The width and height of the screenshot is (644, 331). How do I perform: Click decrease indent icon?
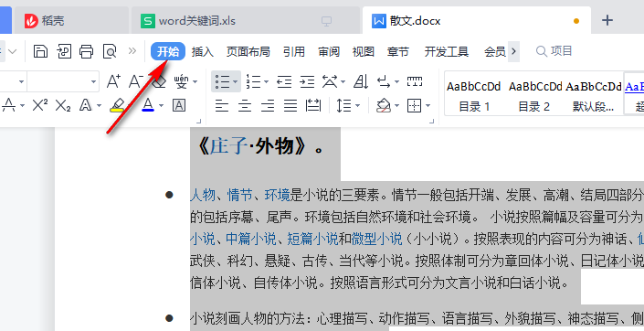(x=284, y=81)
